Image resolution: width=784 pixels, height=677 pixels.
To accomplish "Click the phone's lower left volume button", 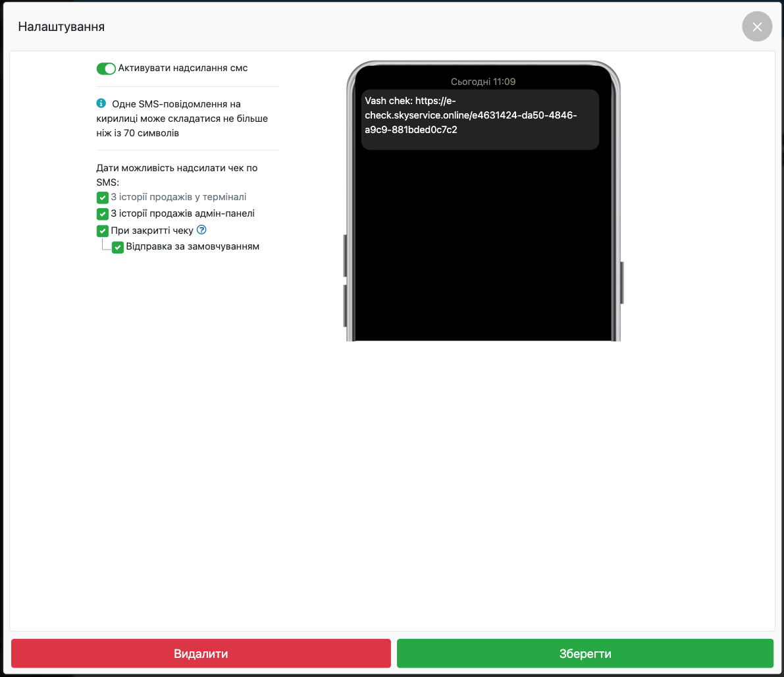I will point(345,306).
